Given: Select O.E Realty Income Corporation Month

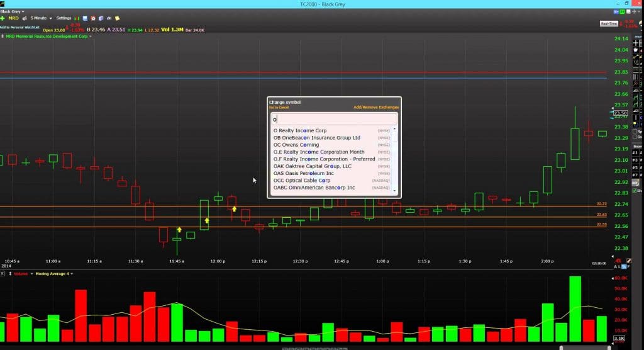Looking at the screenshot, I should pos(331,152).
